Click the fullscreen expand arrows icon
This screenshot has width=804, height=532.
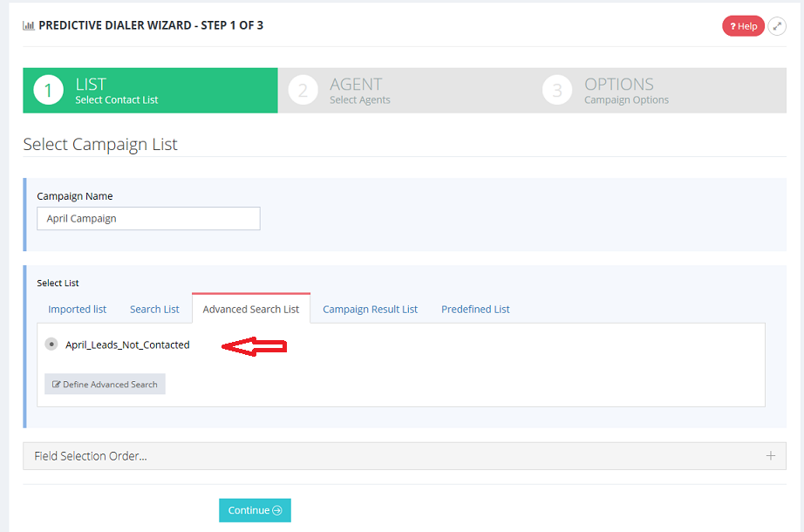(x=776, y=26)
